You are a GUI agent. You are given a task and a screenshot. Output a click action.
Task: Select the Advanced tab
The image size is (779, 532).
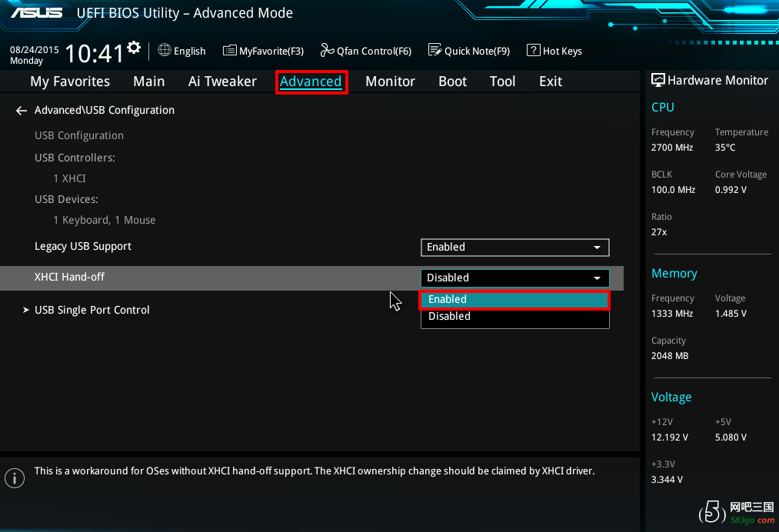311,81
